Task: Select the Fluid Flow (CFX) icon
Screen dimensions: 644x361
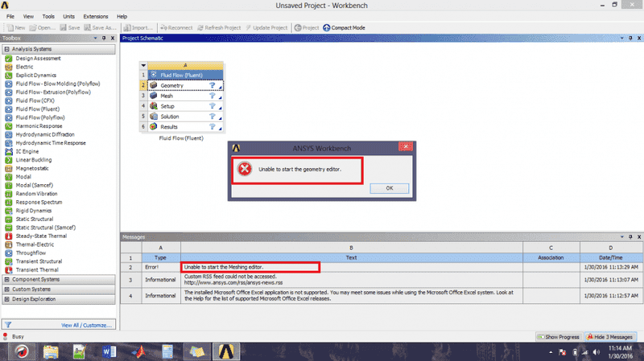Action: coord(9,101)
